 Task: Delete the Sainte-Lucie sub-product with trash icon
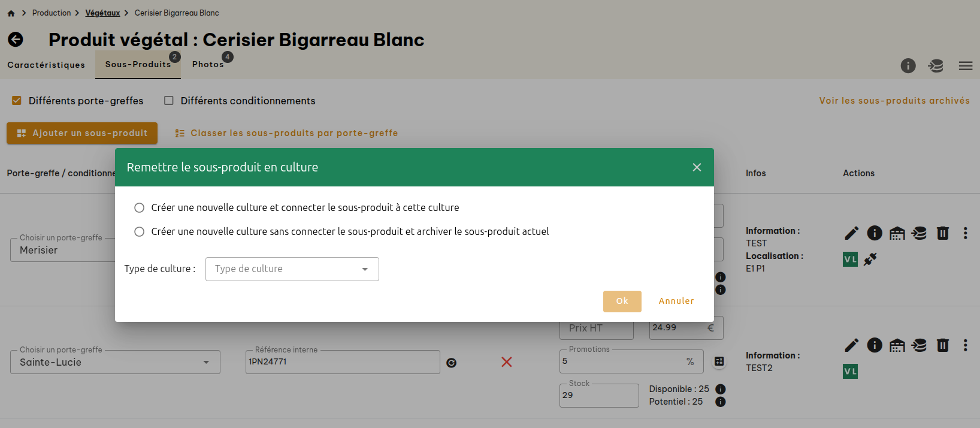(943, 345)
